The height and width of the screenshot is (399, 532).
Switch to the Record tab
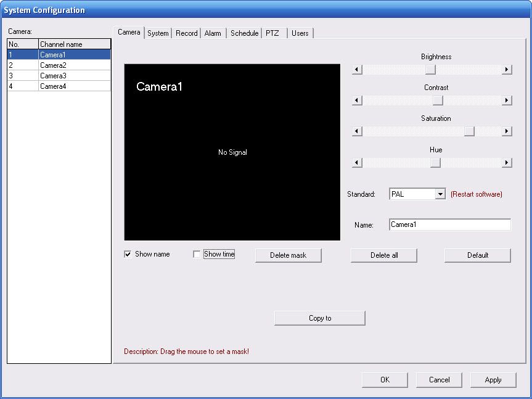tap(186, 33)
